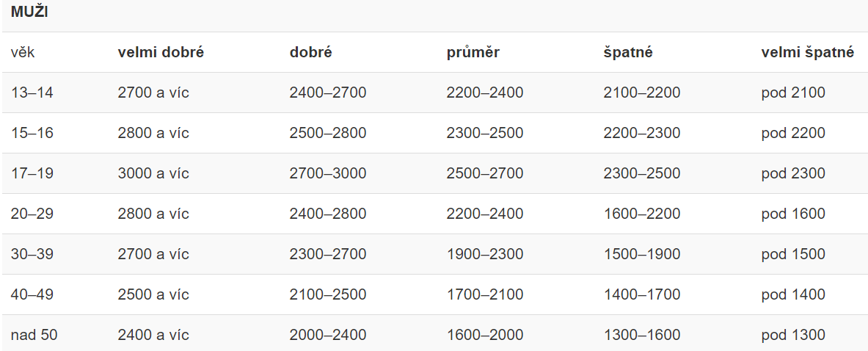Click the 'špatné' column header

click(x=628, y=53)
